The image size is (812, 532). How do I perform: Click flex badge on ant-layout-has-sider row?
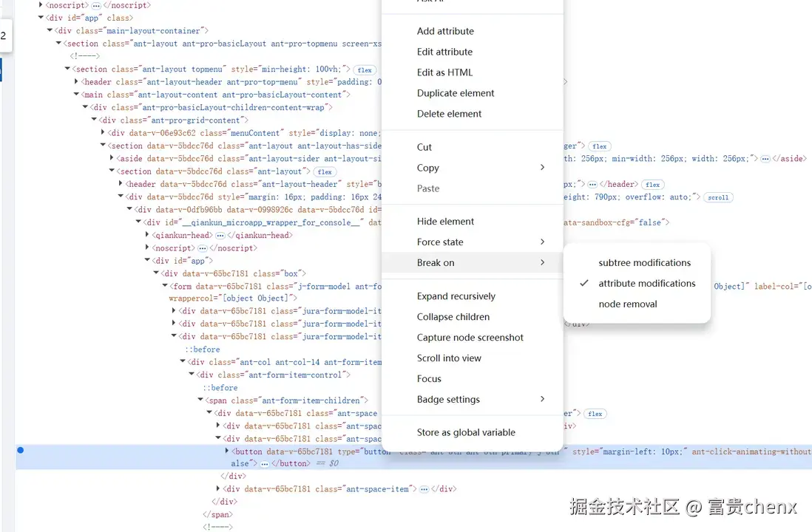600,146
